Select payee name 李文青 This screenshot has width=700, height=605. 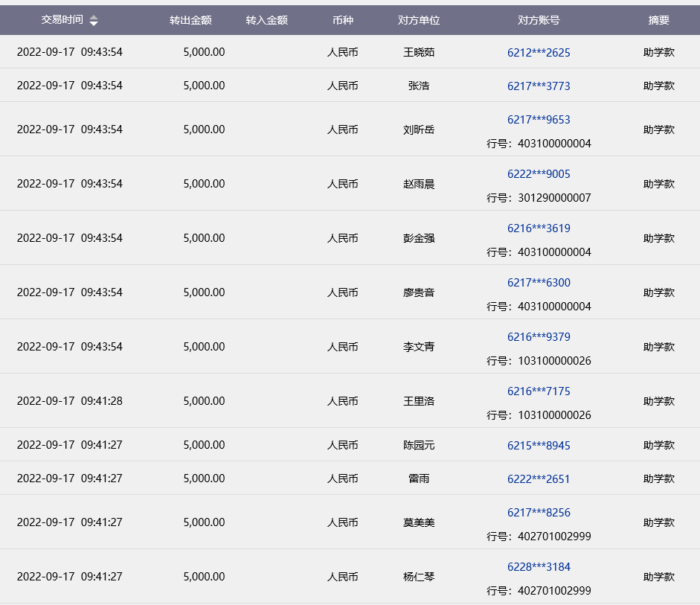(x=419, y=347)
